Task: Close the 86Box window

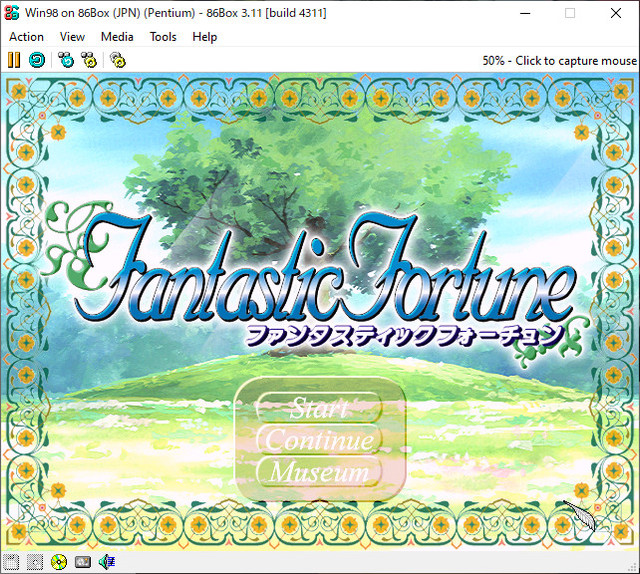Action: (x=616, y=13)
